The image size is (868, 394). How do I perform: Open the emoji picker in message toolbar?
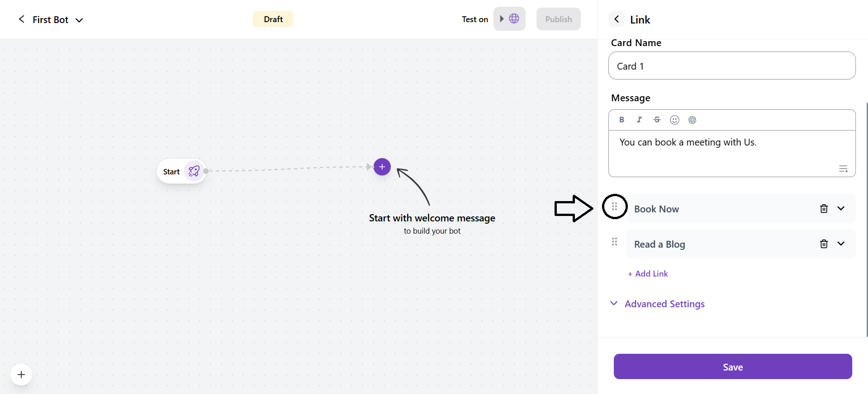click(674, 120)
